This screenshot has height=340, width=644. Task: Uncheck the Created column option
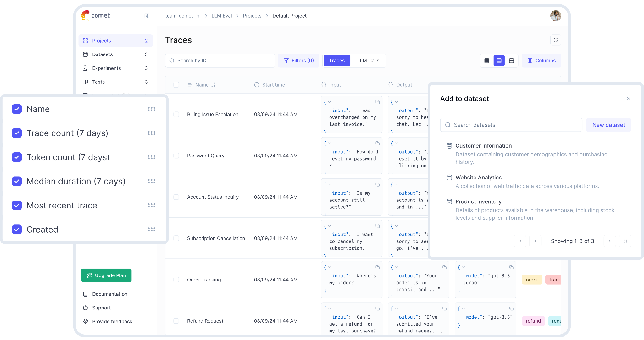(17, 229)
